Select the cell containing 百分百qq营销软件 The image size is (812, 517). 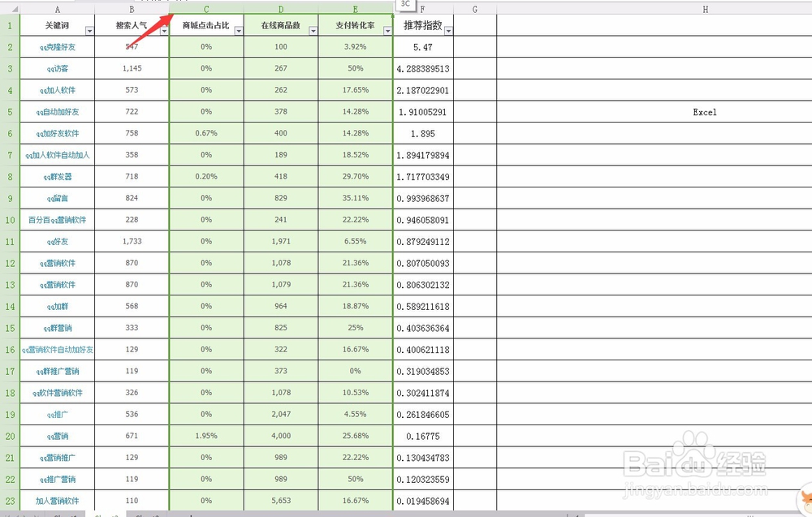(57, 220)
